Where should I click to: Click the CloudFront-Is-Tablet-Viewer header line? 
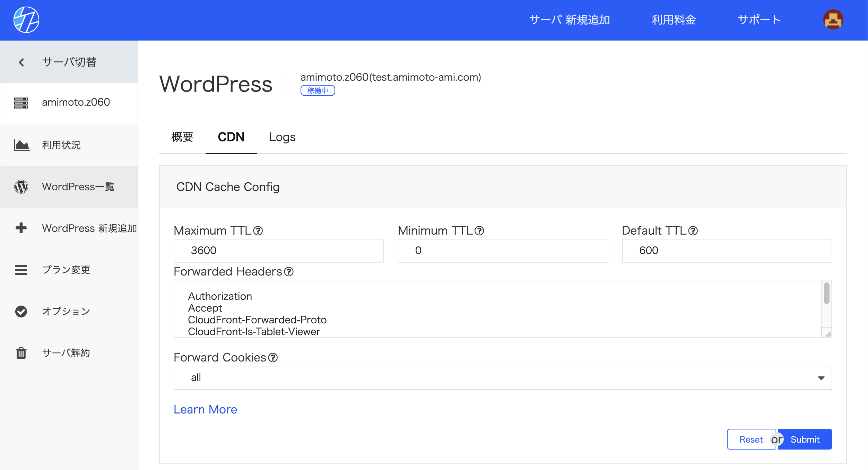click(x=254, y=332)
